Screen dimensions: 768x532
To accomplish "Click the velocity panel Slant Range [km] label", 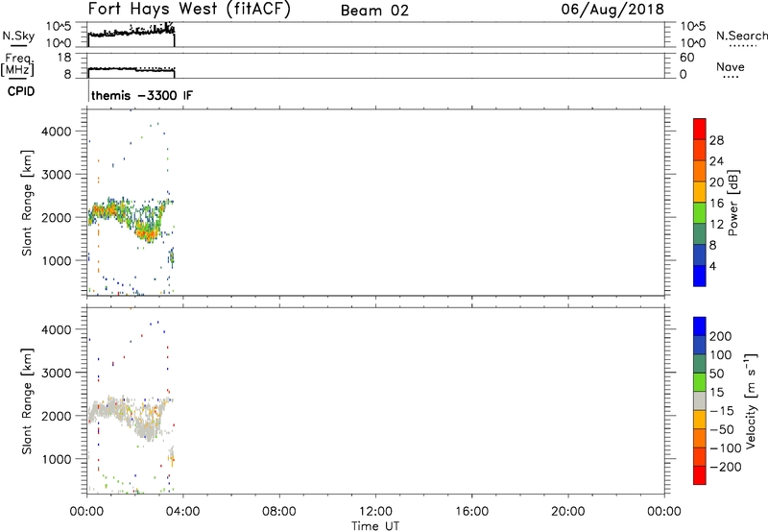I will click(x=27, y=401).
